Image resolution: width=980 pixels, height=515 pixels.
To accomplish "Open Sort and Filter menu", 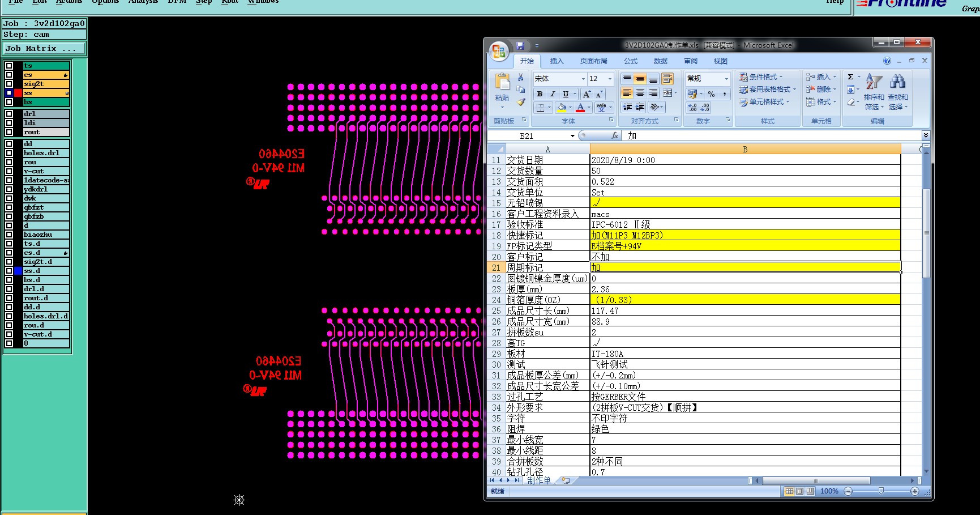I will tap(874, 91).
